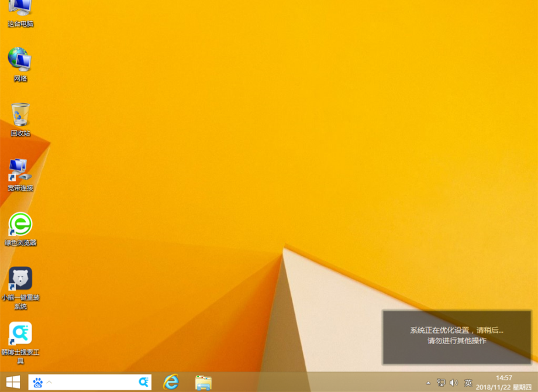Expand hidden icons in the system tray
The image size is (538, 392).
click(x=427, y=384)
